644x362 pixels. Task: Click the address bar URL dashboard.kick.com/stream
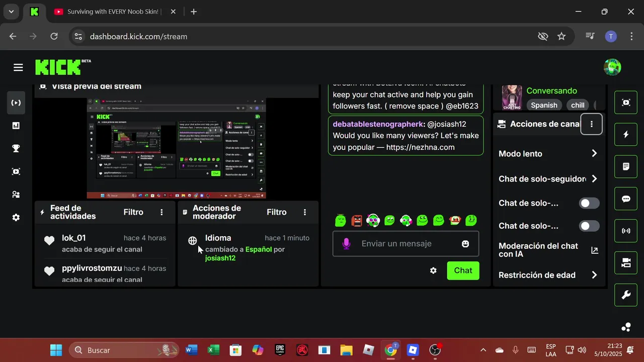(x=138, y=36)
